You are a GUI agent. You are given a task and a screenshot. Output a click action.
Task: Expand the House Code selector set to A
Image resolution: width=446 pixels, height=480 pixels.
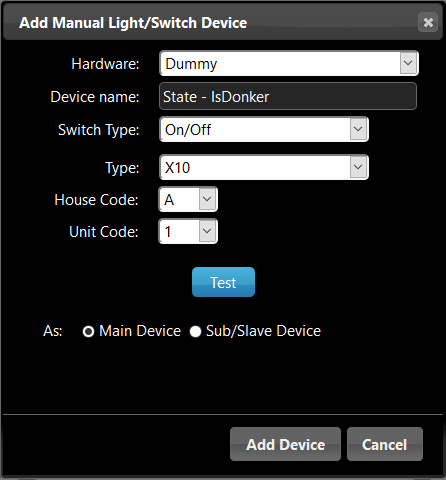tap(188, 199)
